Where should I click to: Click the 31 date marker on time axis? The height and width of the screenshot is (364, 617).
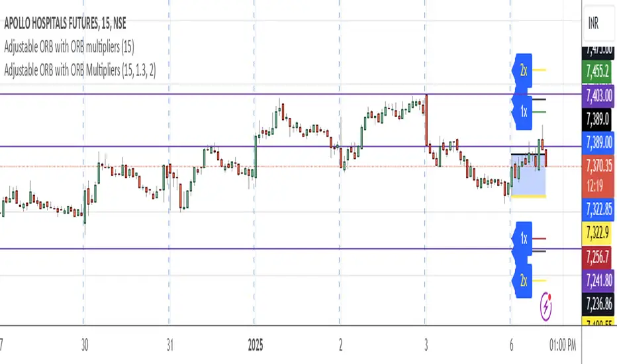[x=169, y=345]
